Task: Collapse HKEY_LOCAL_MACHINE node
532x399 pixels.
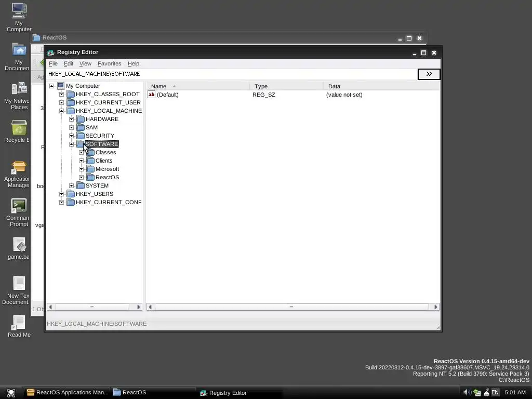Action: (x=61, y=111)
